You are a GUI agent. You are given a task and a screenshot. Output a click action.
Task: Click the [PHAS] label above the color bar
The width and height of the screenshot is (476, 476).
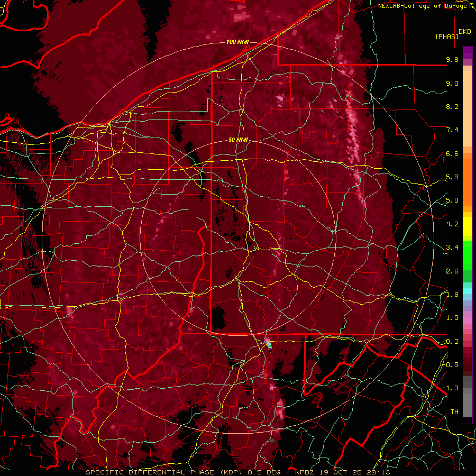click(447, 36)
